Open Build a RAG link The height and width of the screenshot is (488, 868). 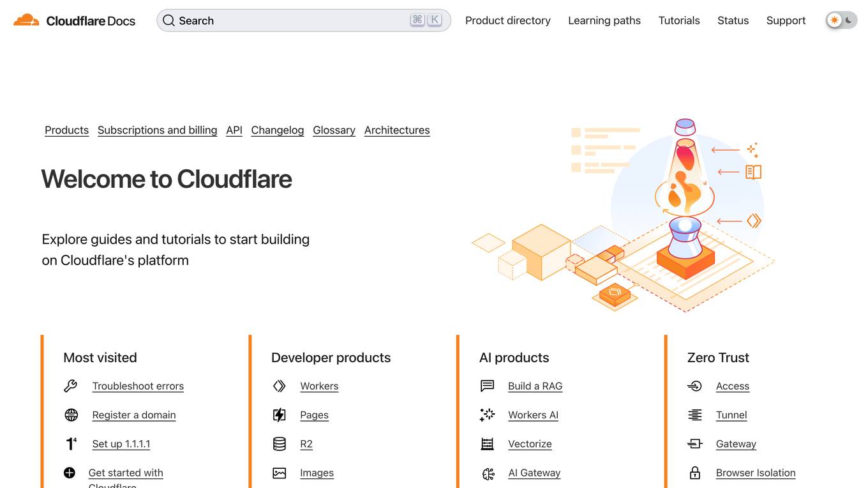point(535,386)
